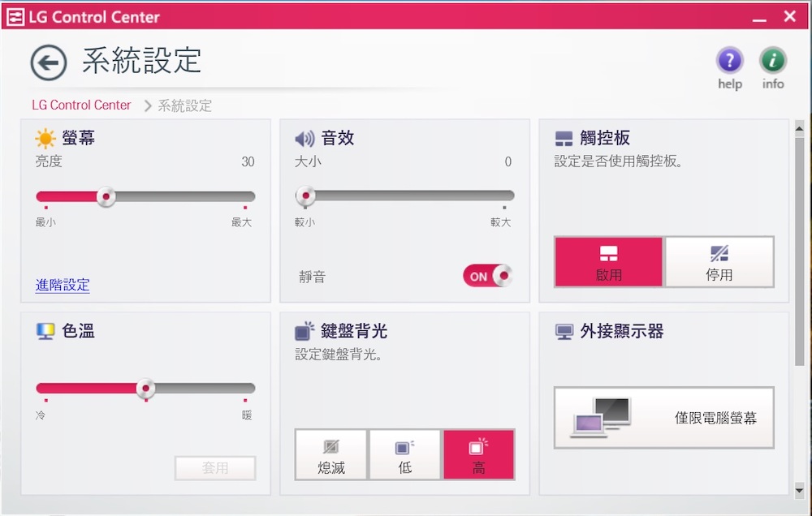Image resolution: width=812 pixels, height=516 pixels.
Task: Click the sun icon next to 螢幕
Action: click(x=45, y=138)
